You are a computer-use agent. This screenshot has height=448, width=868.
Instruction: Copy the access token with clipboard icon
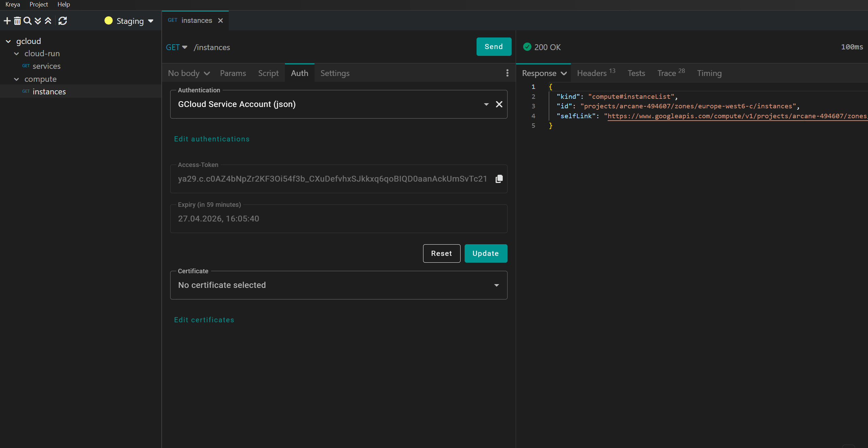tap(499, 179)
